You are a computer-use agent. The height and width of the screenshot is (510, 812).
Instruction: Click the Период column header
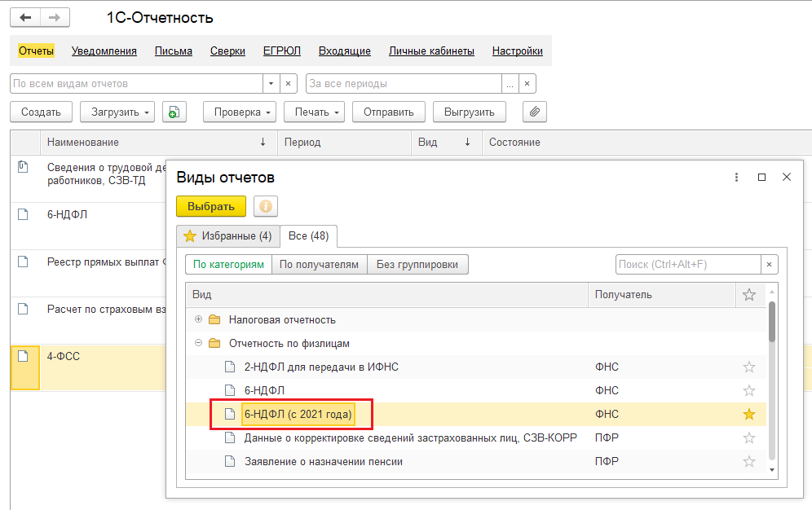tap(344, 143)
